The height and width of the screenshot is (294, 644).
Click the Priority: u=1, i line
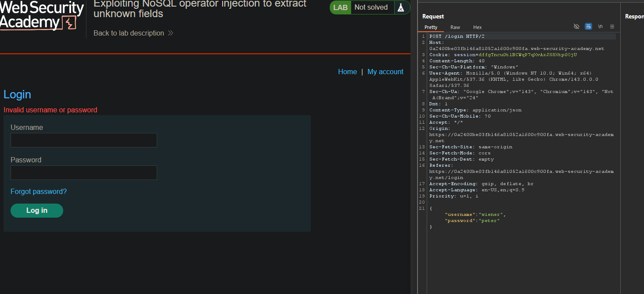tap(454, 196)
